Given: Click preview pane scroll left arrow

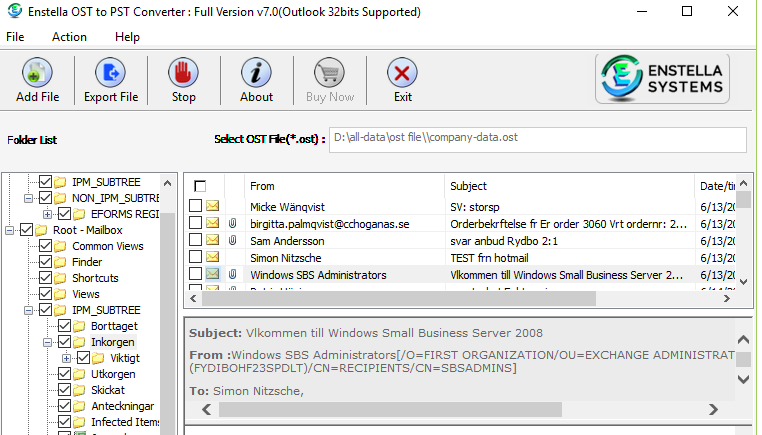Looking at the screenshot, I should tap(207, 410).
